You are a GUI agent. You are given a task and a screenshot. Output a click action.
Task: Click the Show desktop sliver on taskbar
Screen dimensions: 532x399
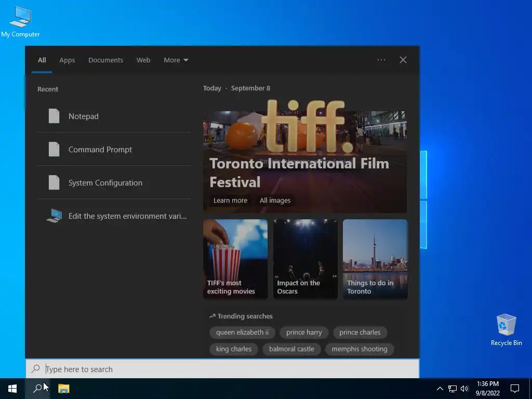tap(530, 389)
